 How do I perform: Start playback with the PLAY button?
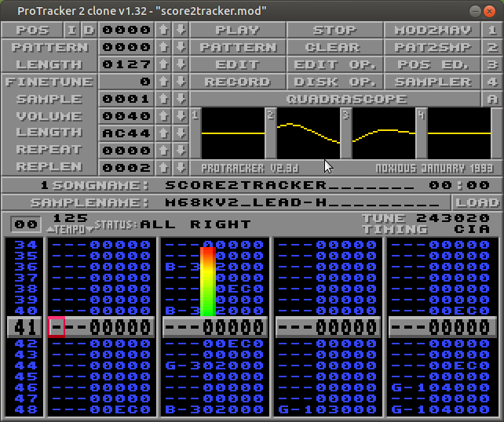(238, 30)
